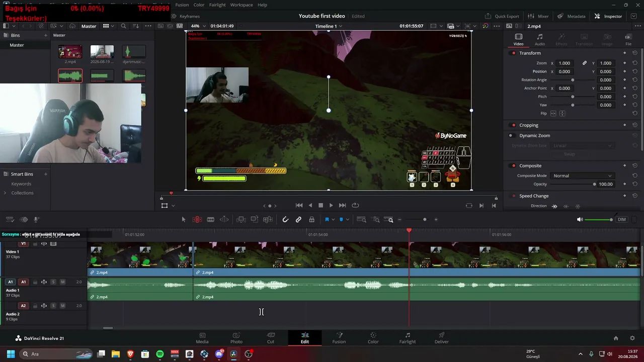Adjust the Opacity slider
Viewport: 644px width, 362px height.
tap(573, 184)
